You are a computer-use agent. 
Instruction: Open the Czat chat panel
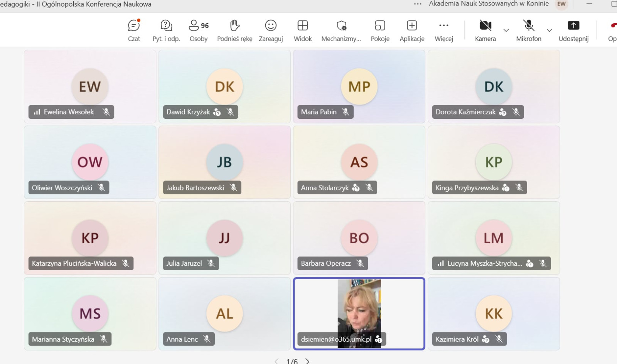pyautogui.click(x=134, y=30)
